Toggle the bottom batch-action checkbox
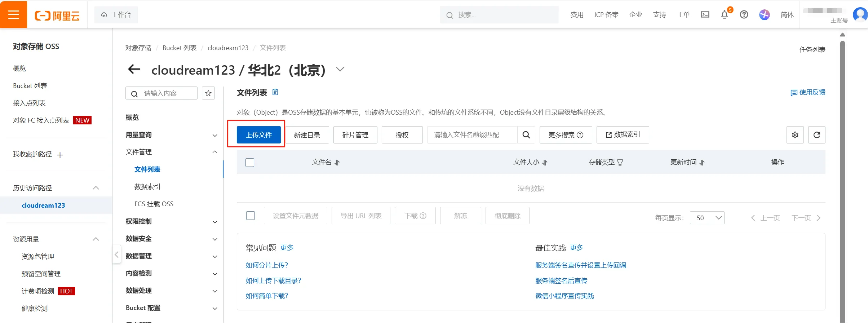 point(251,216)
